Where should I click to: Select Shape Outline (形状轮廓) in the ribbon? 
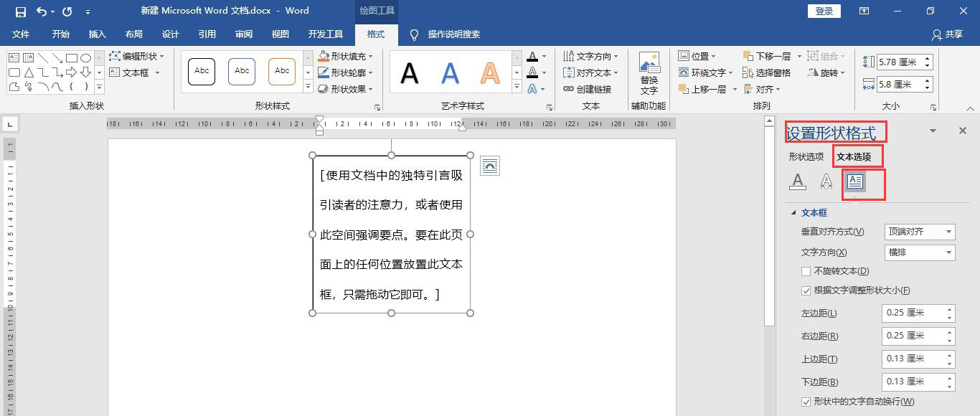pos(349,72)
